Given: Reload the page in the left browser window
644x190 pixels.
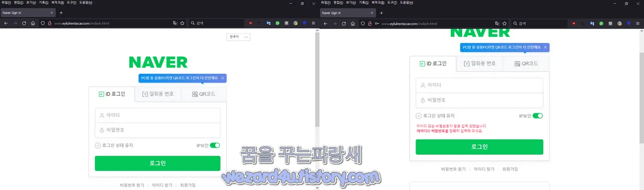Looking at the screenshot, I should [x=24, y=23].
